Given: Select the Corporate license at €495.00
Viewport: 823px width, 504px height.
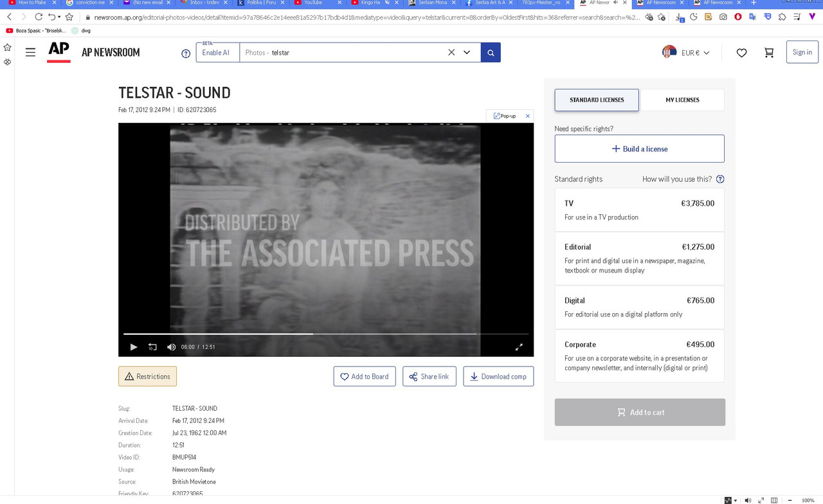Looking at the screenshot, I should click(639, 356).
